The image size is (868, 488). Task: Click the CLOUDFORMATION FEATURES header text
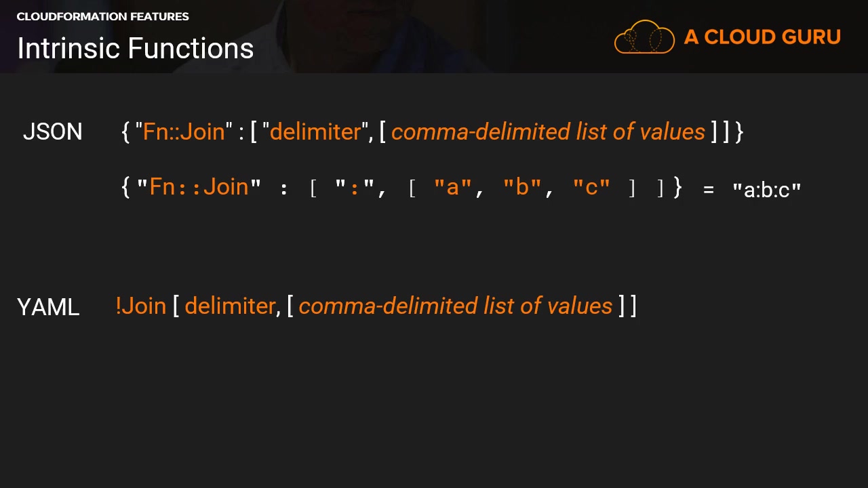[102, 16]
